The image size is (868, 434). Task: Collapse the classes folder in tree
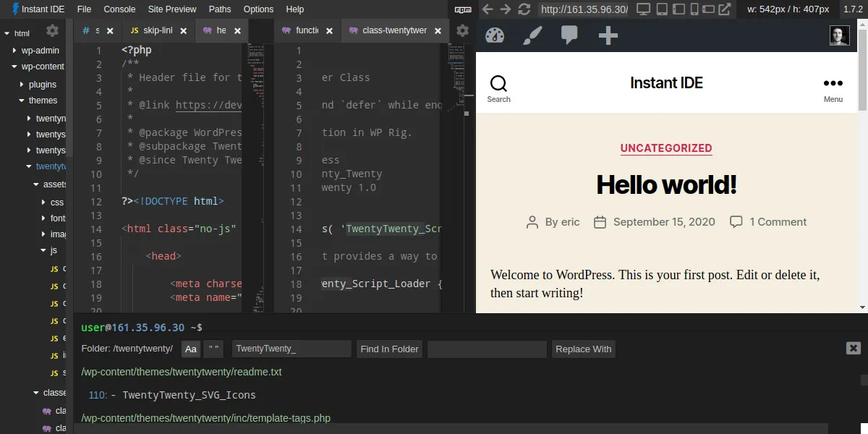click(36, 393)
